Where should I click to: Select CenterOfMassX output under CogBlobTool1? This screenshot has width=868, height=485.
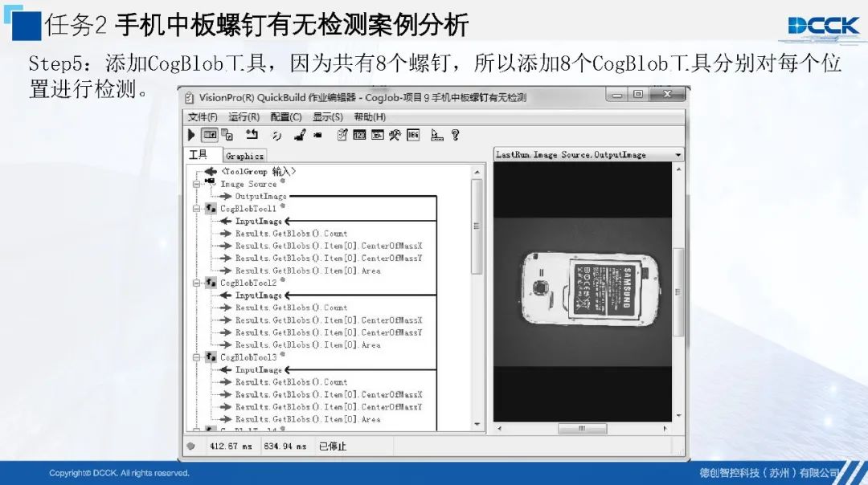coord(329,246)
